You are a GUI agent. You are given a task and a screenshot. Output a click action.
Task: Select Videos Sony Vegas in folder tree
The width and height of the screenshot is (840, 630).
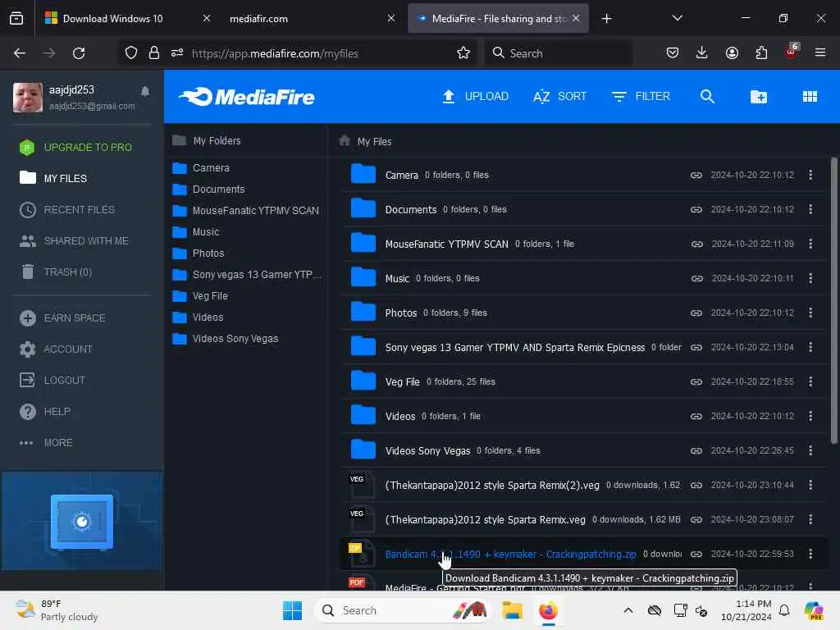click(x=226, y=339)
